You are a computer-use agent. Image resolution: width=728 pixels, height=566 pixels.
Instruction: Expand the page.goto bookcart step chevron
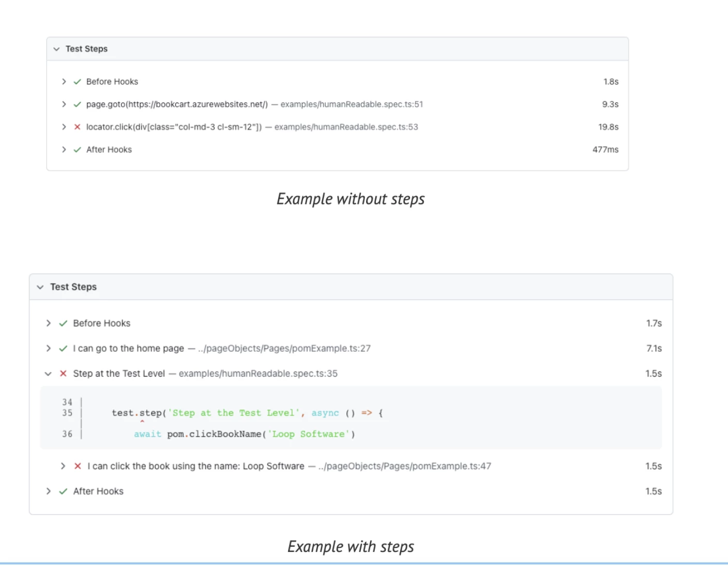(64, 105)
